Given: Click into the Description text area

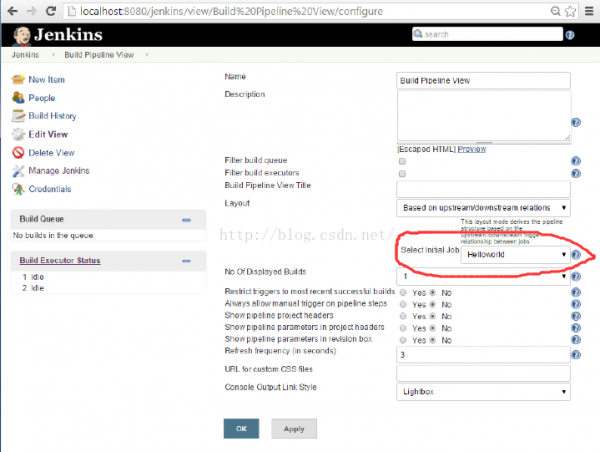Looking at the screenshot, I should coord(484,116).
